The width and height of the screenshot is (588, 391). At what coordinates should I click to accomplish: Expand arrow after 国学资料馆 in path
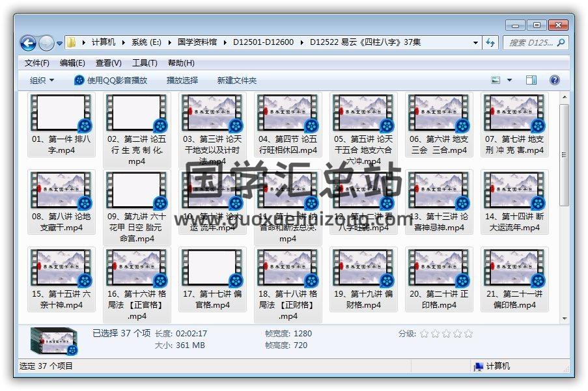[x=225, y=43]
